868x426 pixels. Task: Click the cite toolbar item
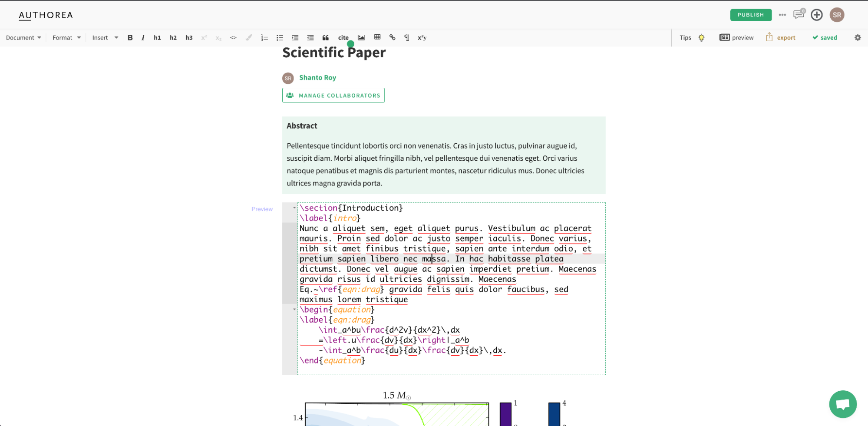click(x=343, y=38)
